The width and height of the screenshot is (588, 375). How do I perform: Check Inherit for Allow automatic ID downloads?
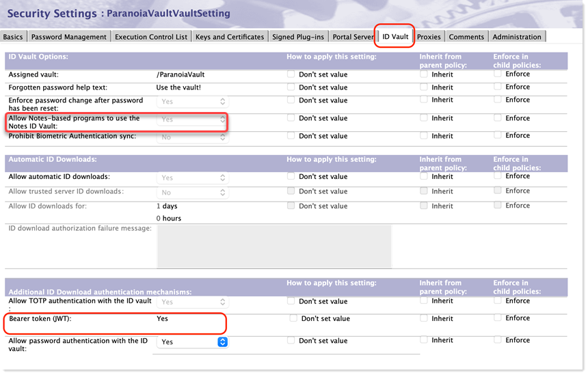click(x=424, y=176)
